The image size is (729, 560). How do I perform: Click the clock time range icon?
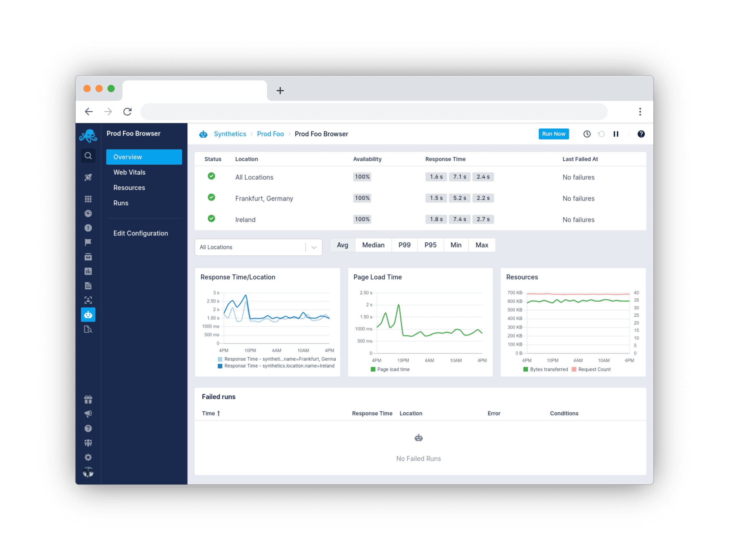(x=587, y=134)
